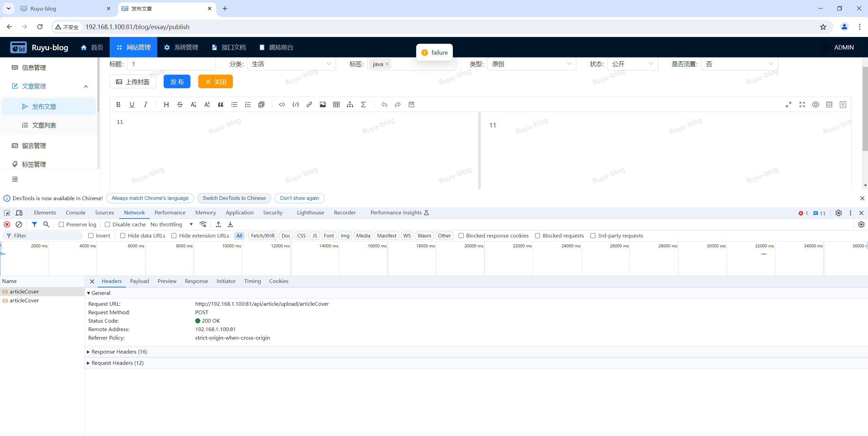Undo the last edit in the editor
This screenshot has width=868, height=436.
384,105
